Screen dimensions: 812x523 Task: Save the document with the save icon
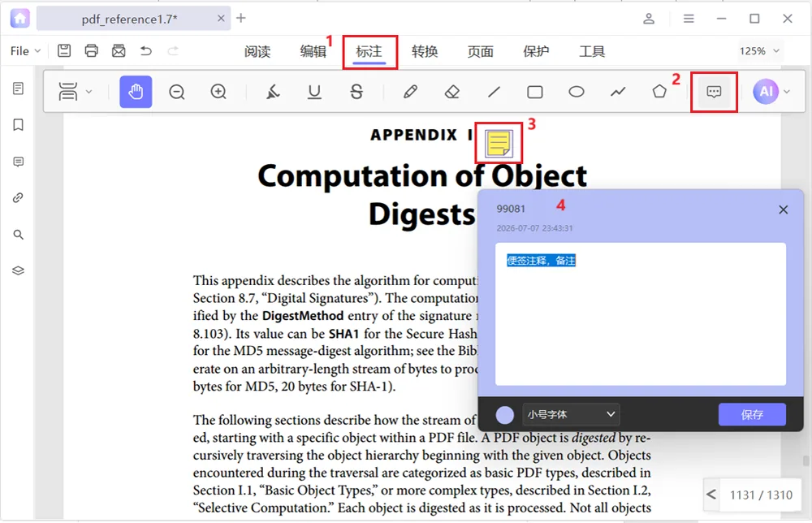point(64,50)
